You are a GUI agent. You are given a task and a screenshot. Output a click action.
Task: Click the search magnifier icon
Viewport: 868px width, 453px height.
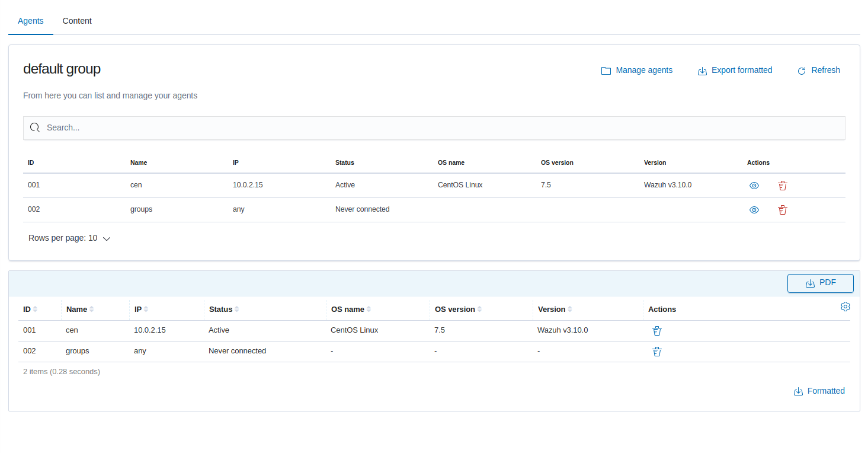point(34,127)
